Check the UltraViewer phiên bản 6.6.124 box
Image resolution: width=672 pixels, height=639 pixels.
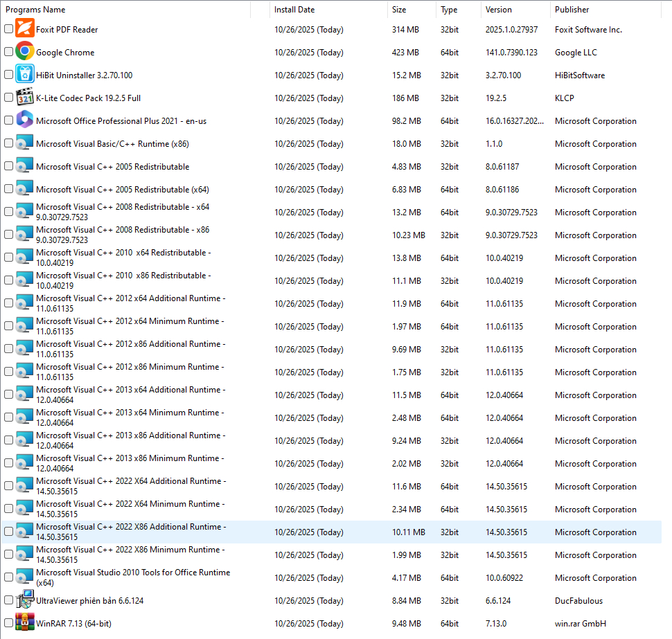(8, 600)
